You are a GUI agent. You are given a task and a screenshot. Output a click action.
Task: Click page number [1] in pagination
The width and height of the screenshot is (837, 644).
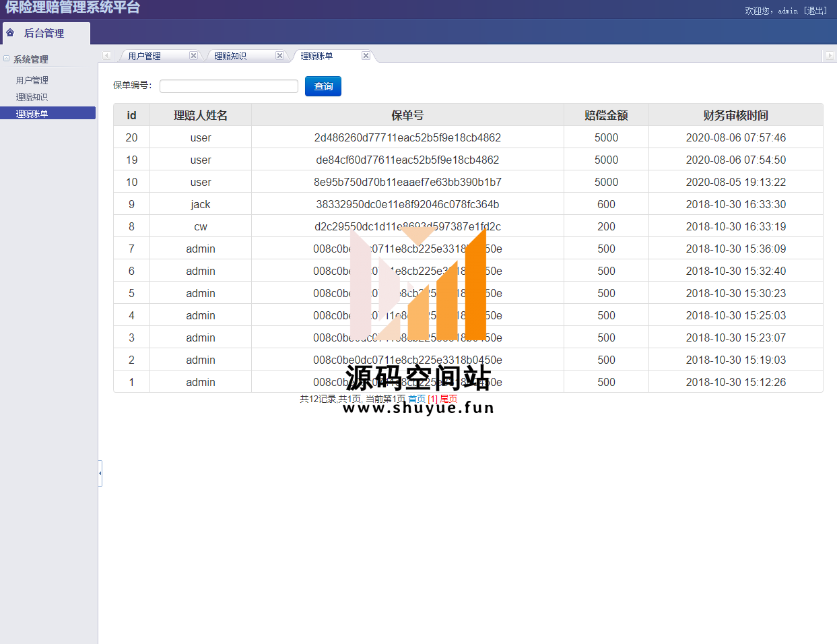coord(432,399)
